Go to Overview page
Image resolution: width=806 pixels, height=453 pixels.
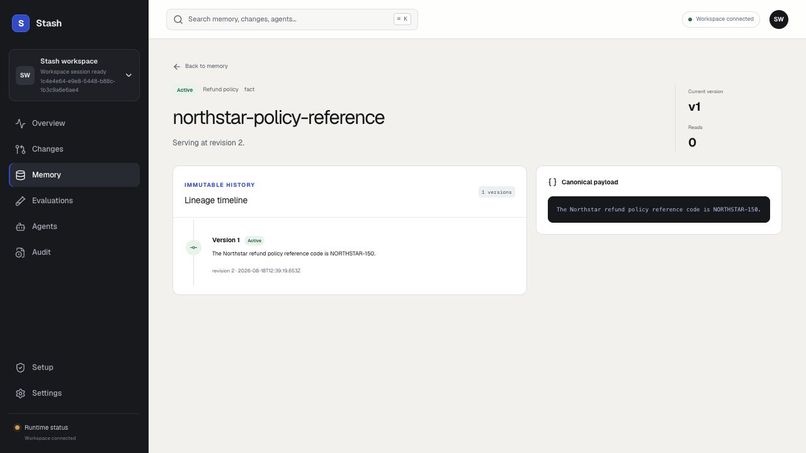tap(74, 123)
